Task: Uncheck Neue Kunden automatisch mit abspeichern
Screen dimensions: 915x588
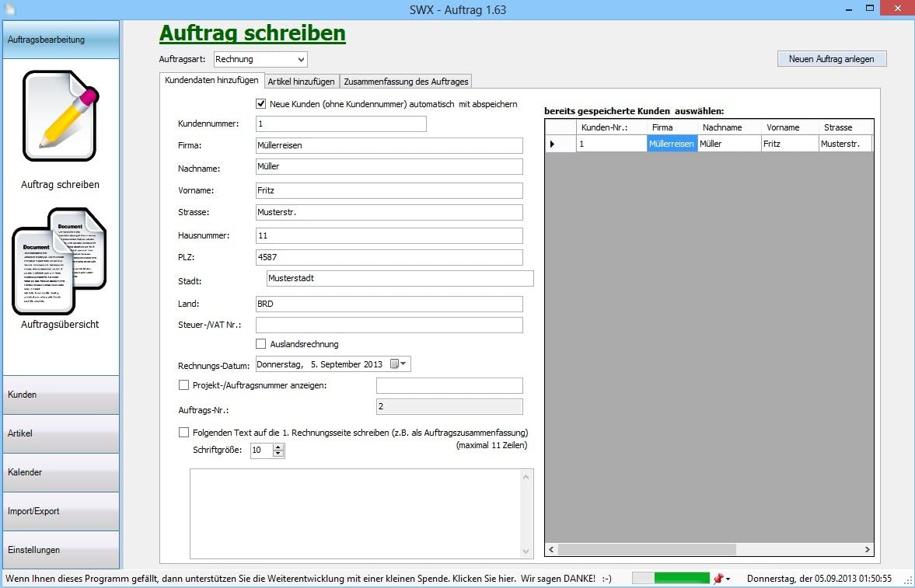Action: pyautogui.click(x=261, y=104)
